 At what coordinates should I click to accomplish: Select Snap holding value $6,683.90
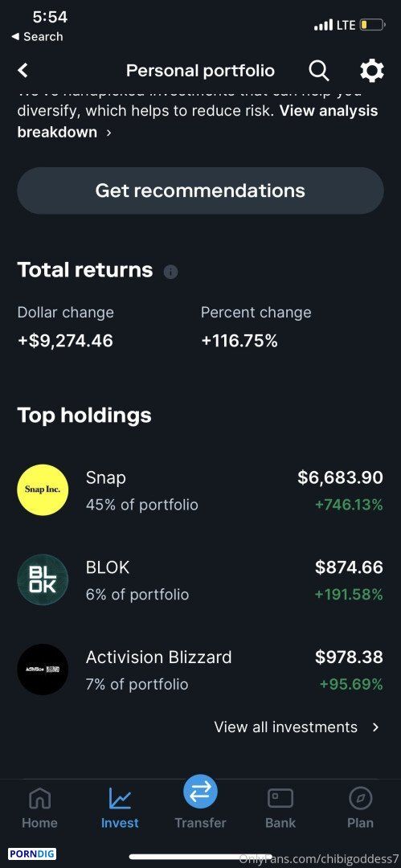(340, 477)
